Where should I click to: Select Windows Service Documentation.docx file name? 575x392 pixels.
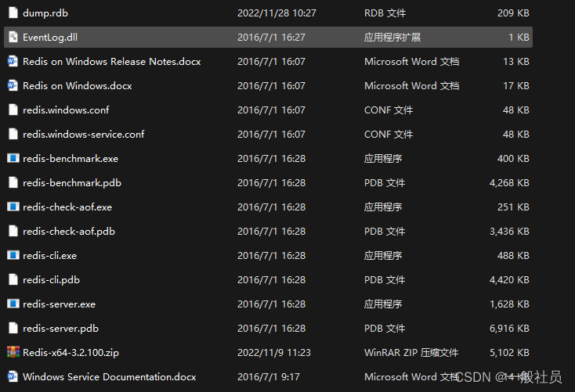pyautogui.click(x=109, y=376)
